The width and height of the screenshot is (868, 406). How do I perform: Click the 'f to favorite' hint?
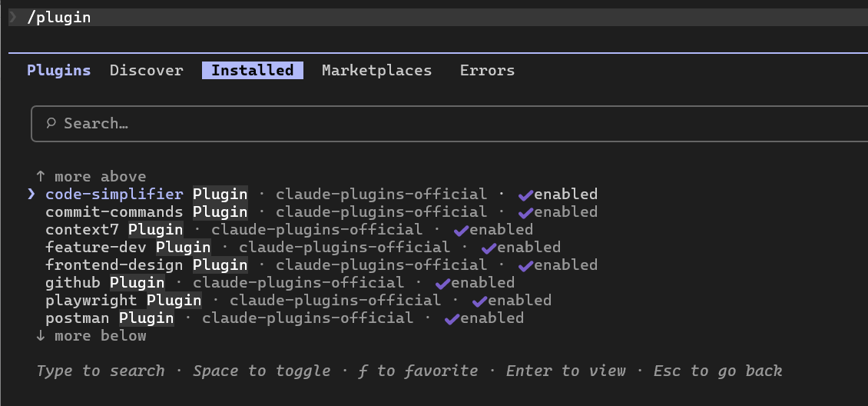pyautogui.click(x=418, y=371)
